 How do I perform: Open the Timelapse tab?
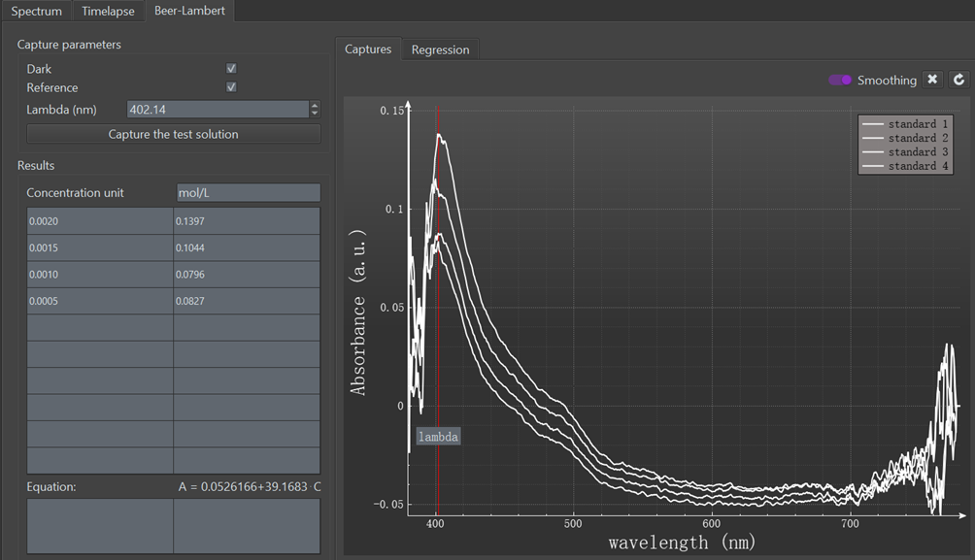[108, 11]
